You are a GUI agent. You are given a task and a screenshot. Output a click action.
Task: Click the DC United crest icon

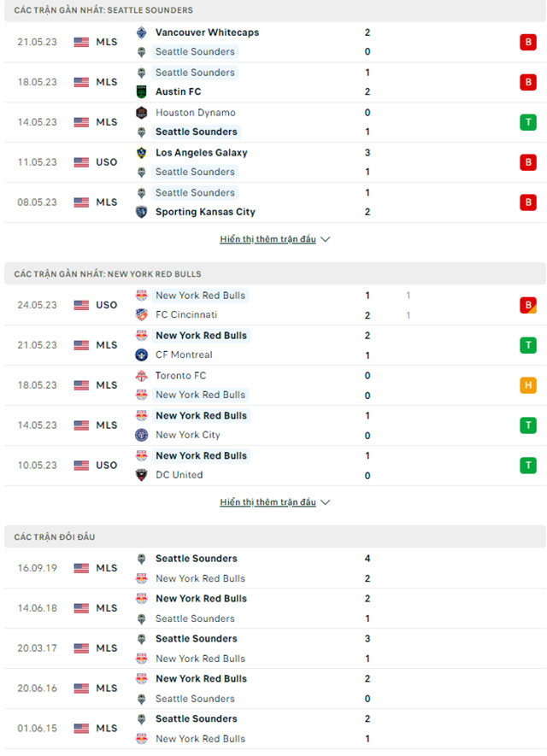pos(141,475)
